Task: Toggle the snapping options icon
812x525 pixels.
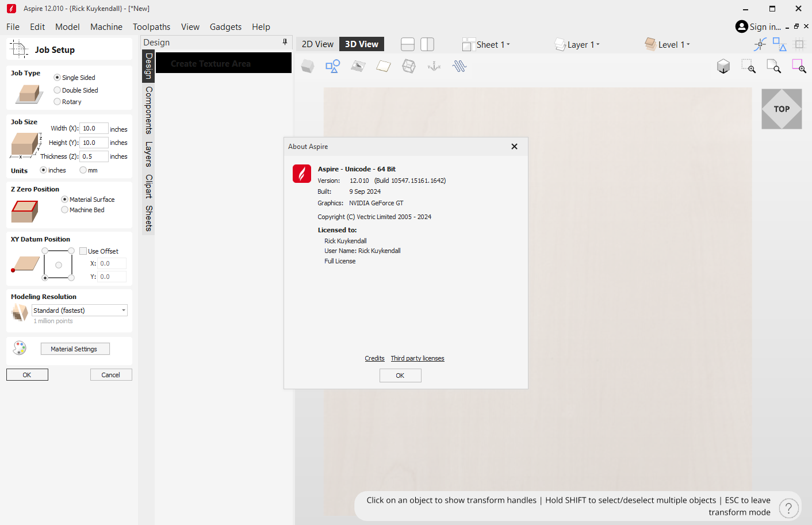Action: (760, 44)
